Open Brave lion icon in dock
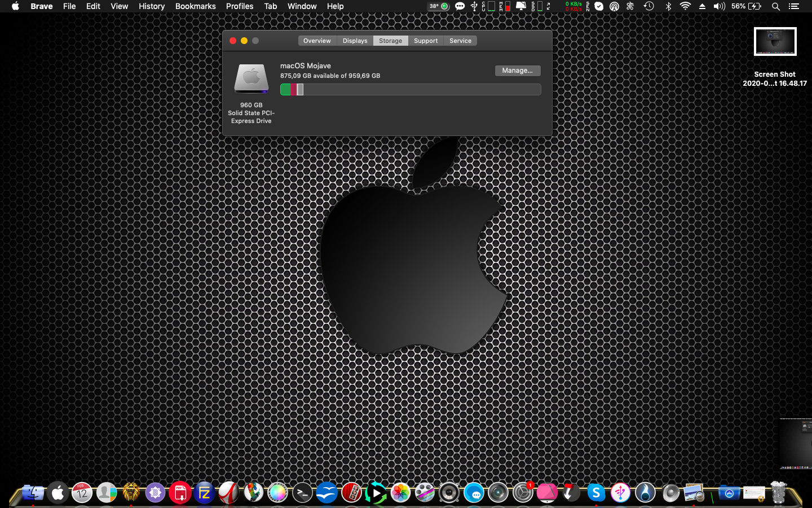Screen dimensions: 812x508 (131, 493)
